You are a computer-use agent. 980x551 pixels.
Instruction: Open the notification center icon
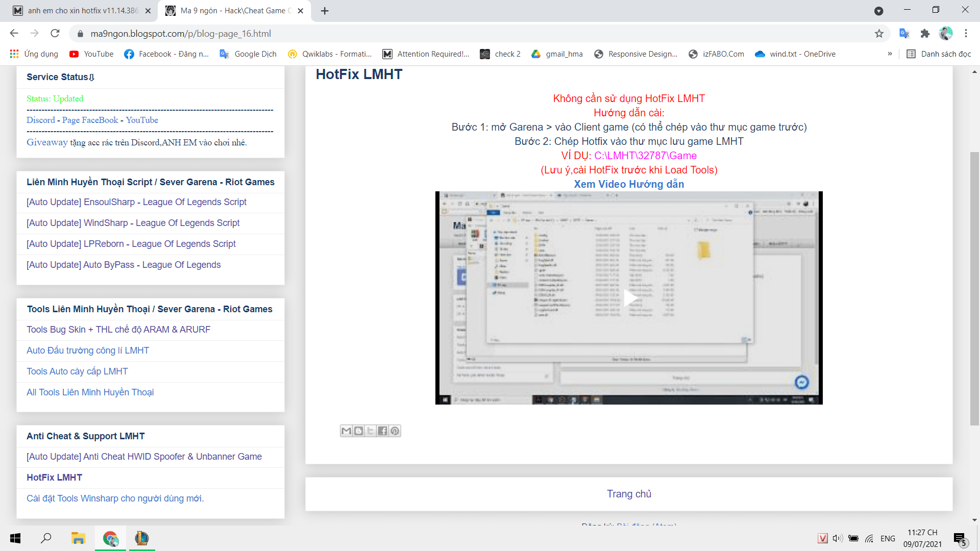[x=960, y=539]
